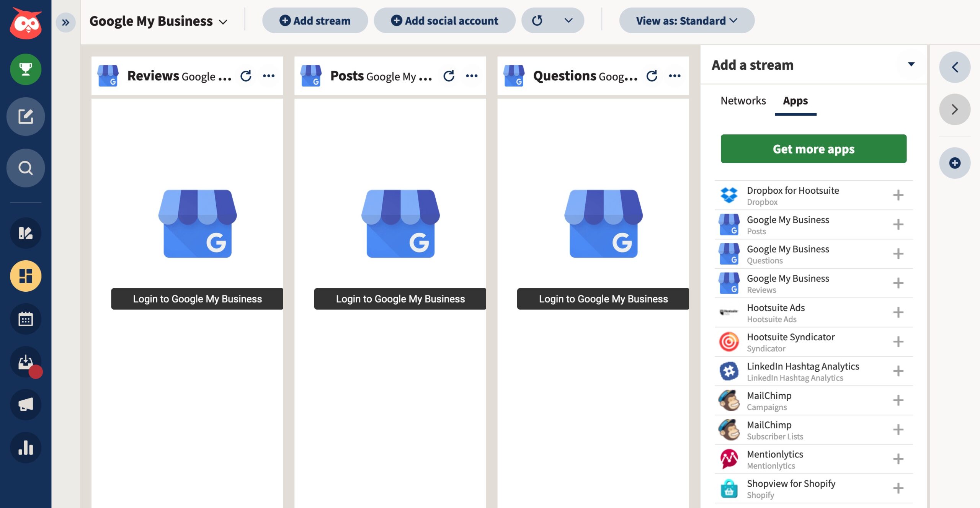Add the MailChimp Campaigns stream
Image resolution: width=980 pixels, height=508 pixels.
click(x=898, y=400)
